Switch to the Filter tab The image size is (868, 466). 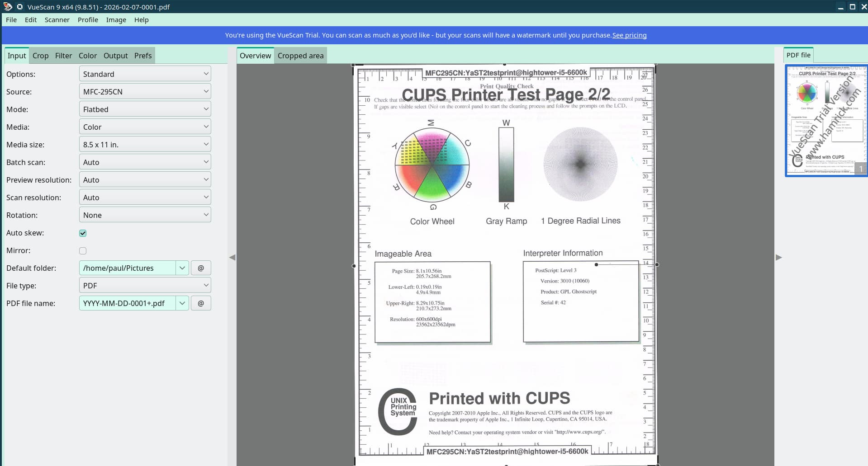tap(63, 56)
